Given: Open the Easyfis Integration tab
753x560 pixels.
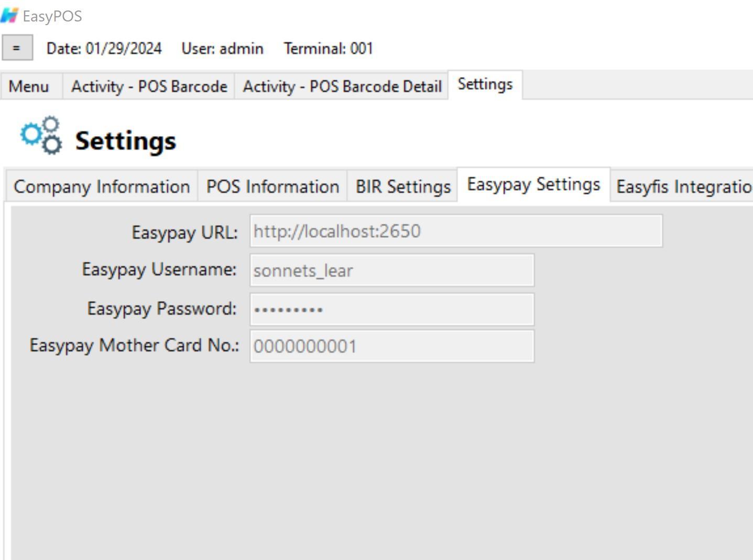Looking at the screenshot, I should (683, 186).
